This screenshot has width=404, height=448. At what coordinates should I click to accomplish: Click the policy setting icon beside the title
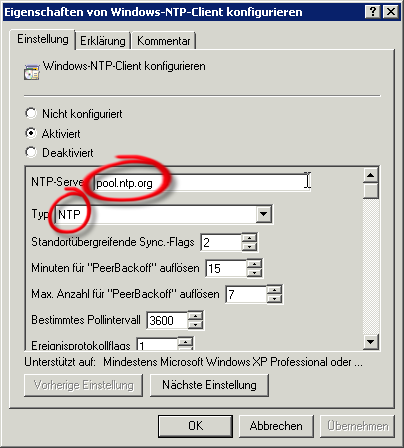(x=32, y=72)
